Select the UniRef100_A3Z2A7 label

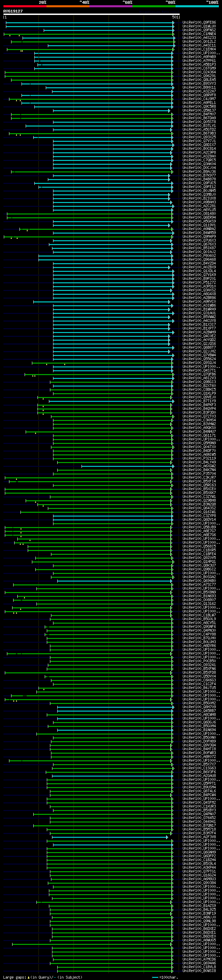tap(199, 91)
